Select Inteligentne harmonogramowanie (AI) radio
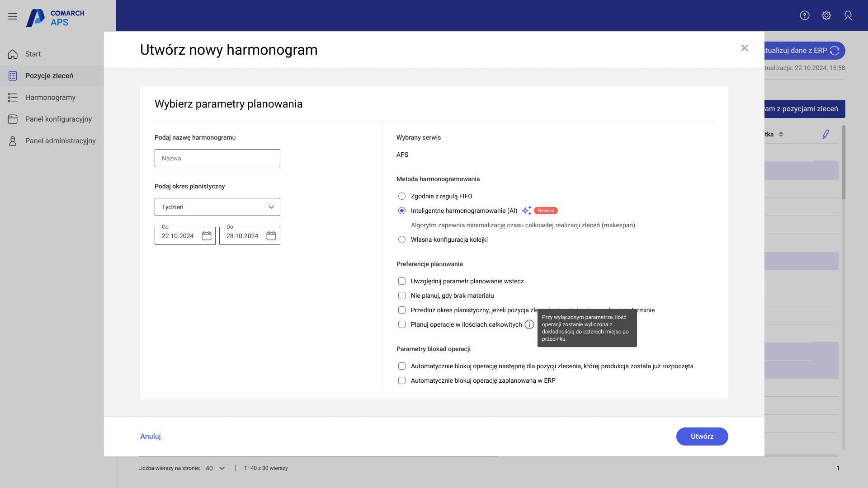 click(x=402, y=211)
